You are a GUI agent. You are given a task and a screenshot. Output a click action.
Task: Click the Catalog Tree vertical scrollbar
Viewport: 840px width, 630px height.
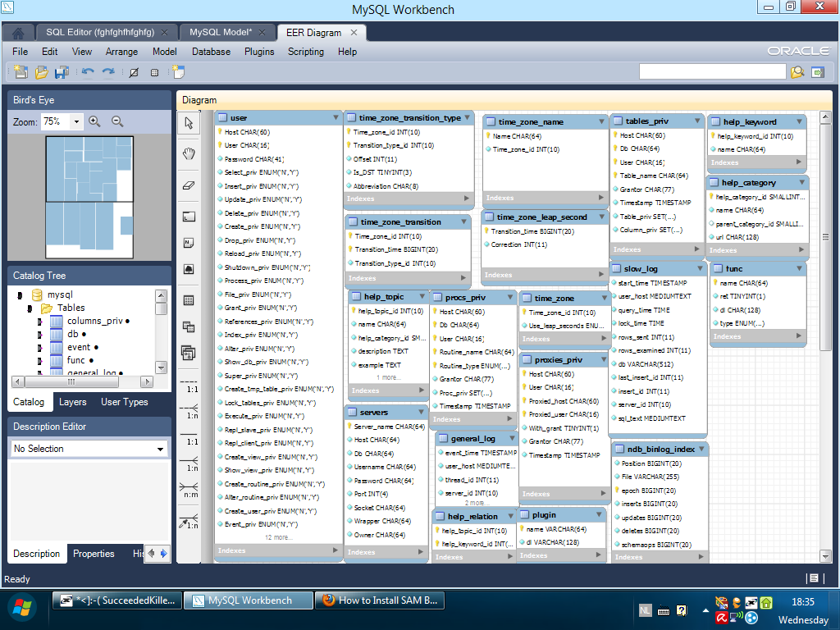[162, 331]
